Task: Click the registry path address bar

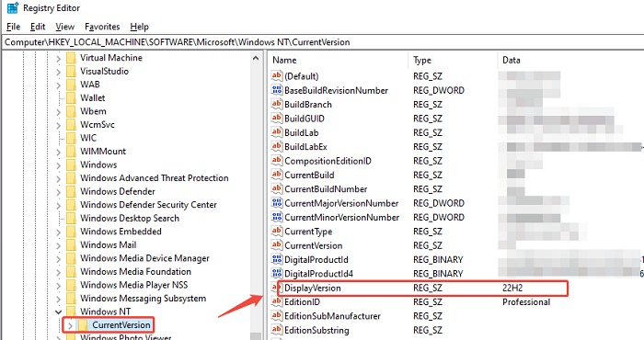Action: coord(322,42)
